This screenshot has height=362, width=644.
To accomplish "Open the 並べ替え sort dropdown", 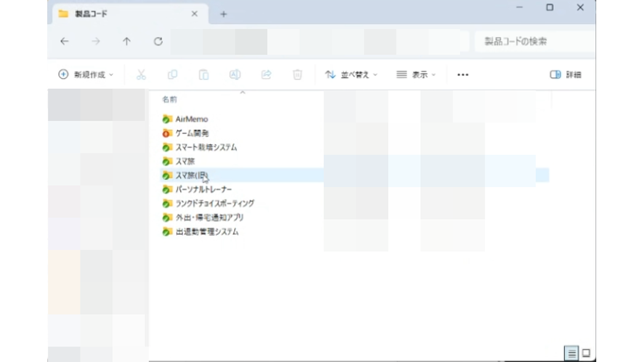I will coord(352,75).
